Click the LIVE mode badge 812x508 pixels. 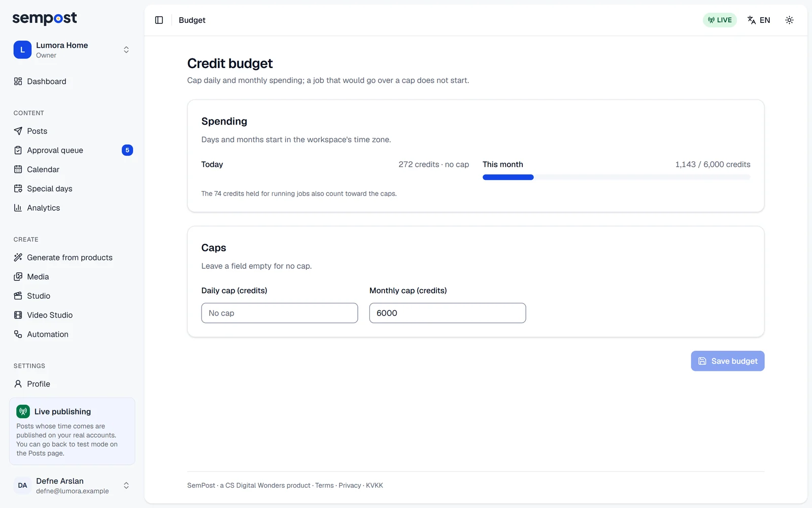[720, 20]
